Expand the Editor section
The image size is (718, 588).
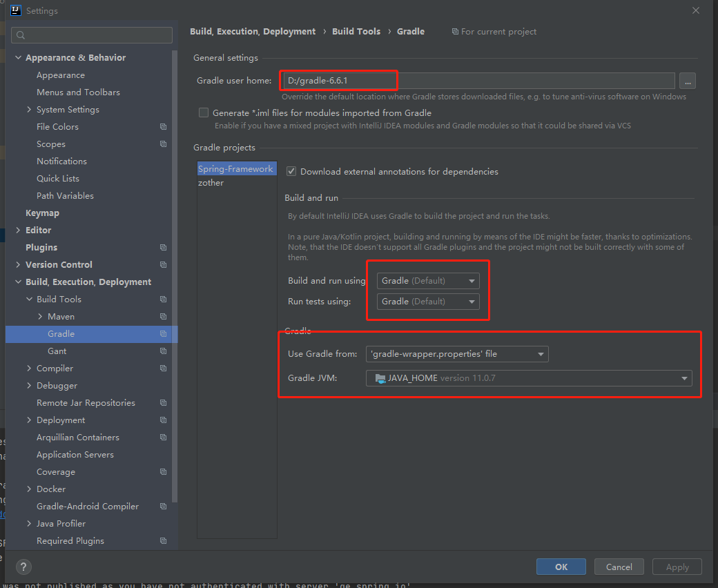pyautogui.click(x=19, y=231)
